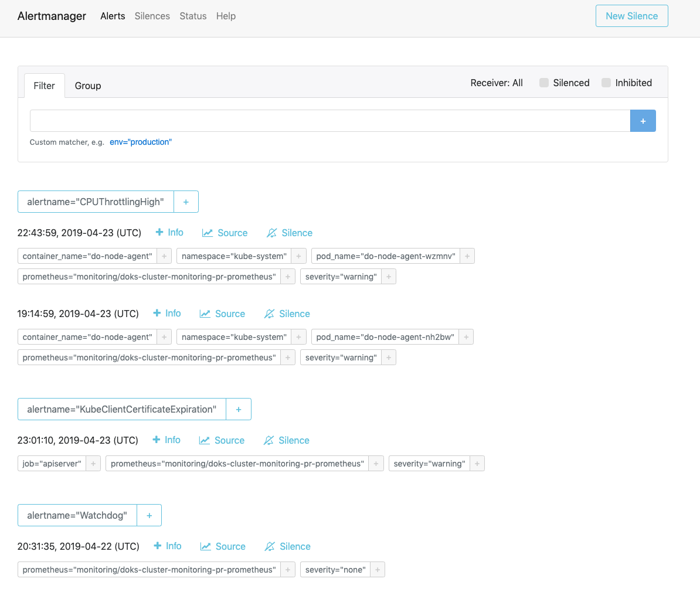700x599 pixels.
Task: Open the Help nav item
Action: click(x=226, y=16)
